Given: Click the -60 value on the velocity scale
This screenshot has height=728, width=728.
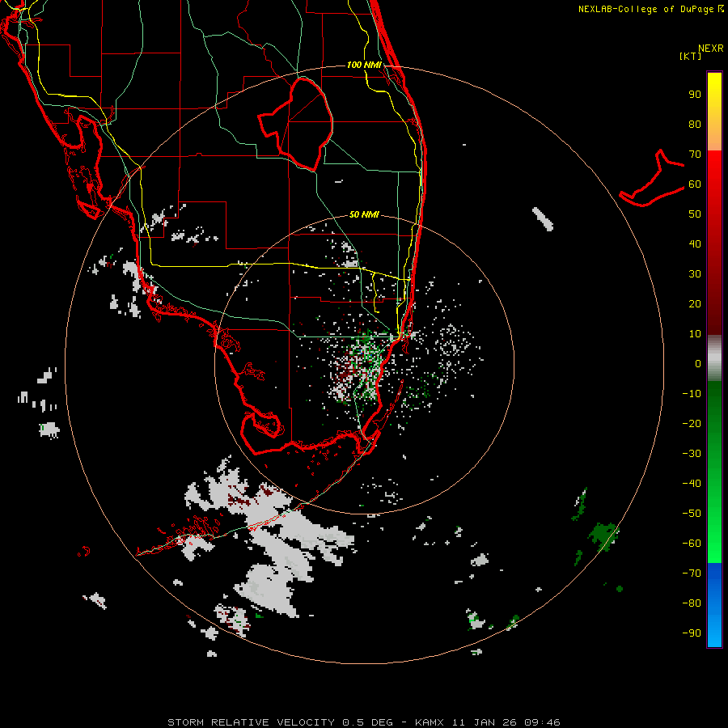Looking at the screenshot, I should 692,544.
